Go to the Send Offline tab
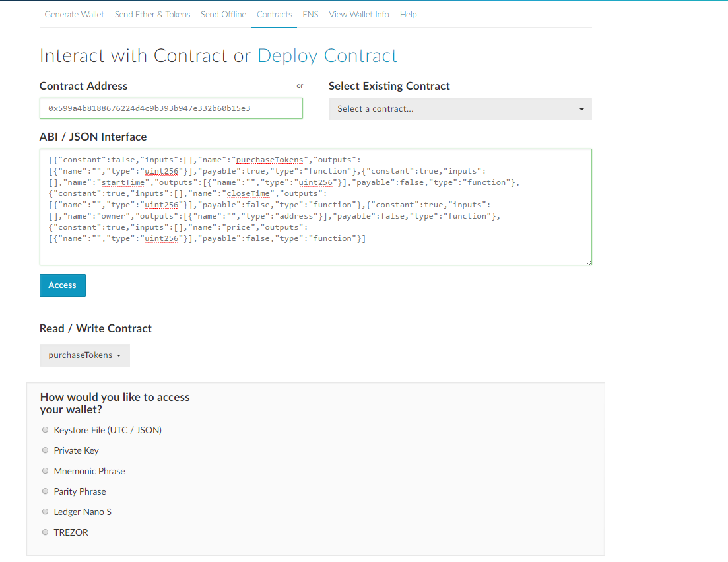The width and height of the screenshot is (728, 562). (223, 15)
